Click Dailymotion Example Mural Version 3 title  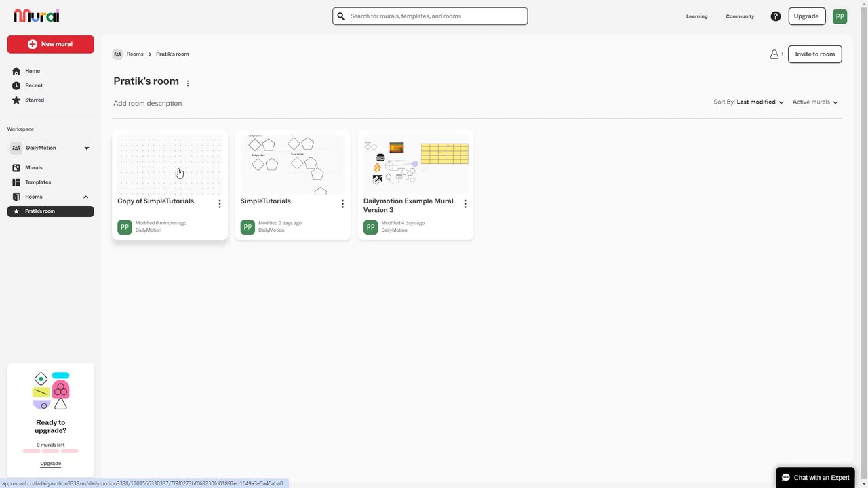pyautogui.click(x=408, y=205)
